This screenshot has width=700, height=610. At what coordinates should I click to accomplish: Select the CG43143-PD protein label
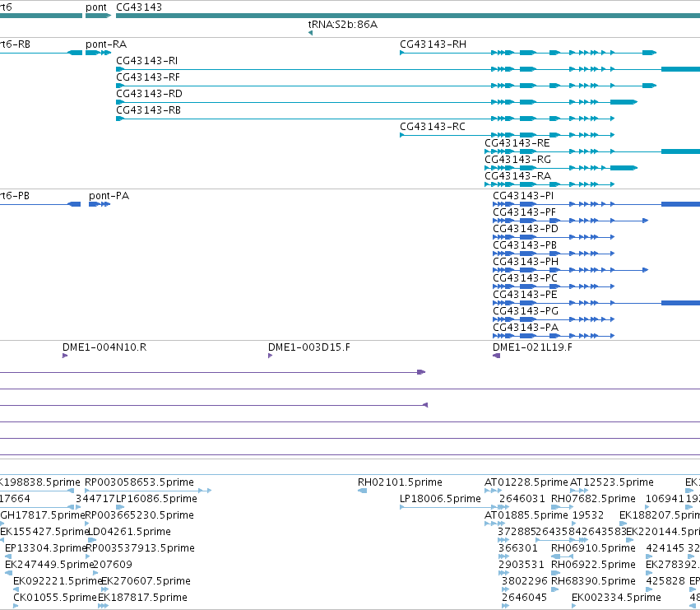point(526,229)
